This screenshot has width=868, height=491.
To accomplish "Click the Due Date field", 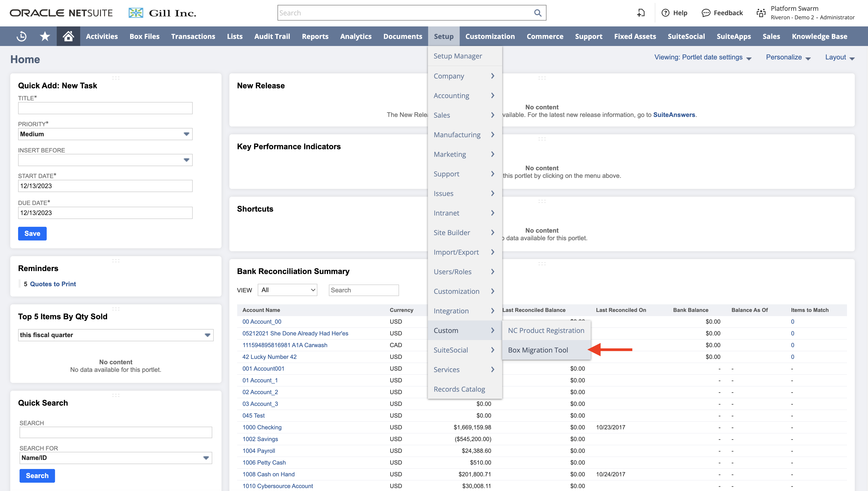I will [105, 213].
